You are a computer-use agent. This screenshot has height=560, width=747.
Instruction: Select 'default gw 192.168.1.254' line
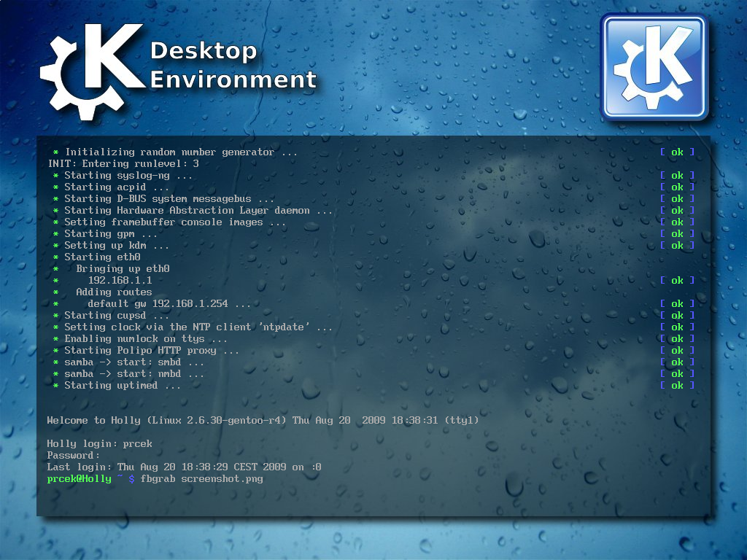coord(169,304)
